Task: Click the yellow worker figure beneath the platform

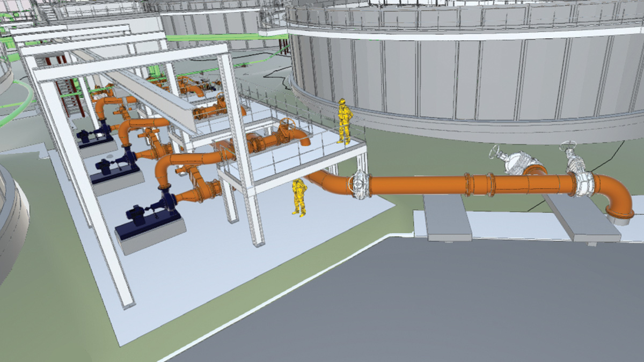Action: point(299,197)
